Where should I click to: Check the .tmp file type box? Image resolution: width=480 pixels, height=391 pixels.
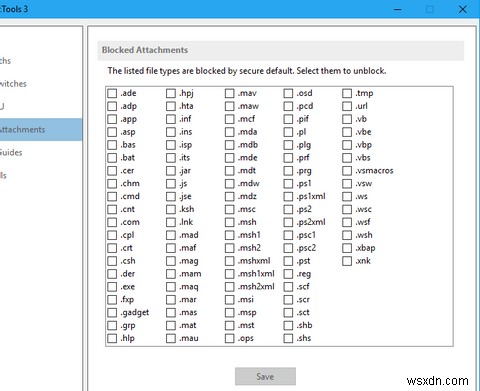[x=347, y=93]
